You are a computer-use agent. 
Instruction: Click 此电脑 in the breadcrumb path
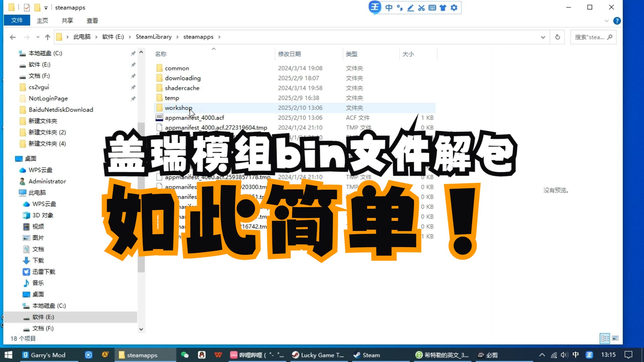82,37
